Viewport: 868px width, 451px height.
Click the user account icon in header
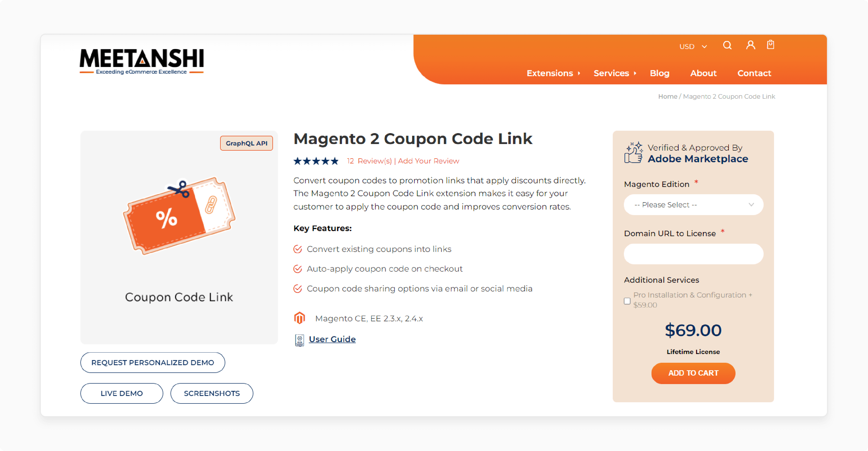tap(750, 45)
